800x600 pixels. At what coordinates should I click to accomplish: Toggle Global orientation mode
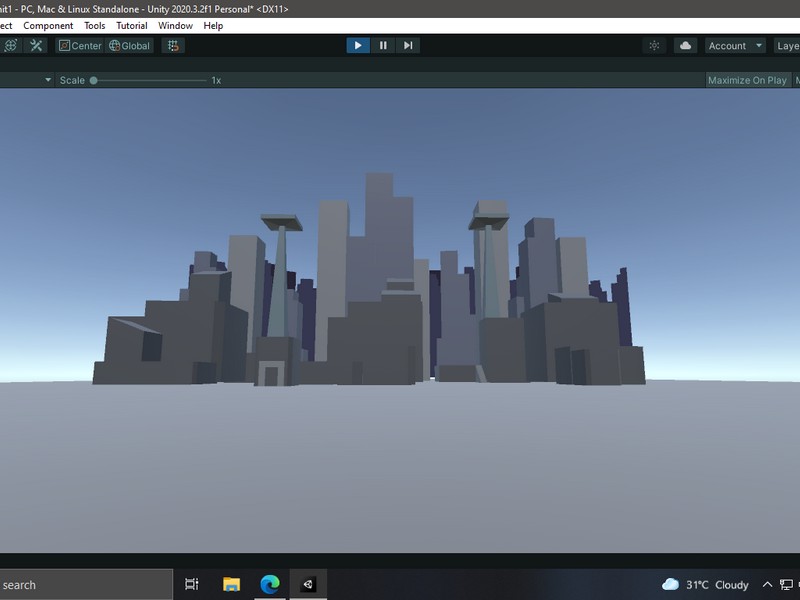(129, 45)
